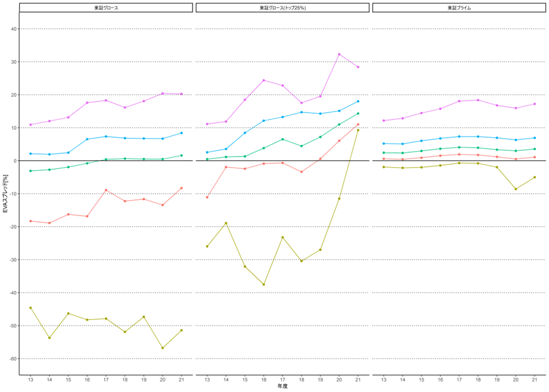The height and width of the screenshot is (392, 549).
Task: Select purple point at year 16, middle panel
Action: coord(263,80)
